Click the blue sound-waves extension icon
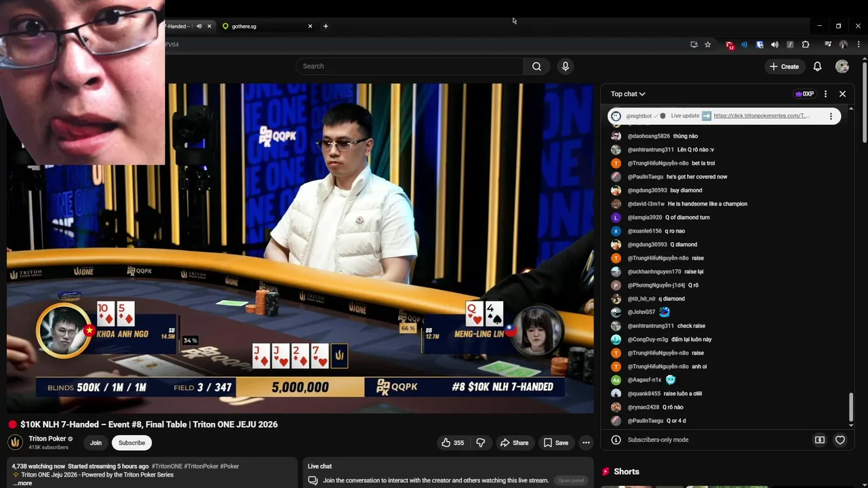This screenshot has height=488, width=868. click(745, 45)
